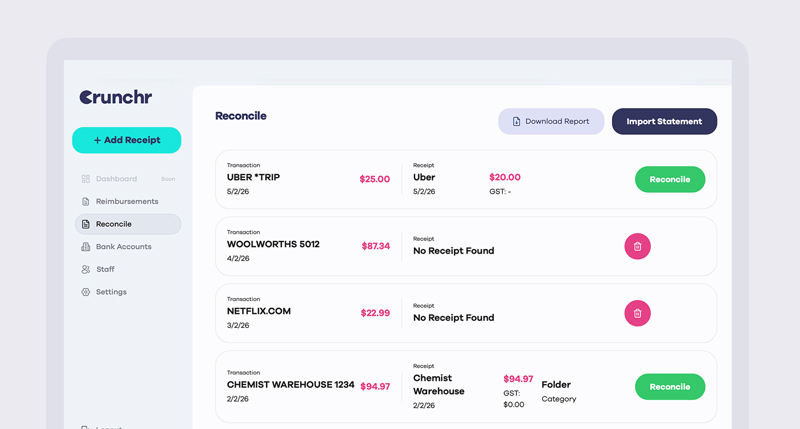The image size is (800, 429).
Task: Click the 3/2/26 date under NETFLIX.COM
Action: tap(238, 325)
